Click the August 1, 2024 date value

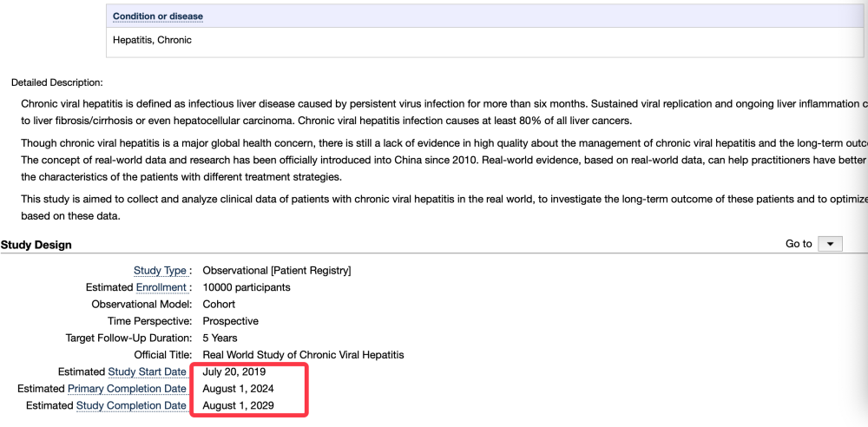coord(238,389)
